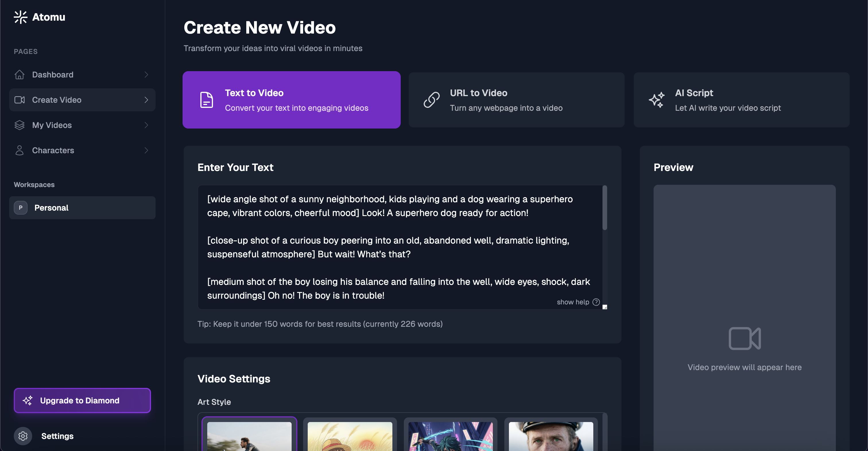This screenshot has width=868, height=451.
Task: Select the Create Video sidebar item
Action: pyautogui.click(x=82, y=100)
